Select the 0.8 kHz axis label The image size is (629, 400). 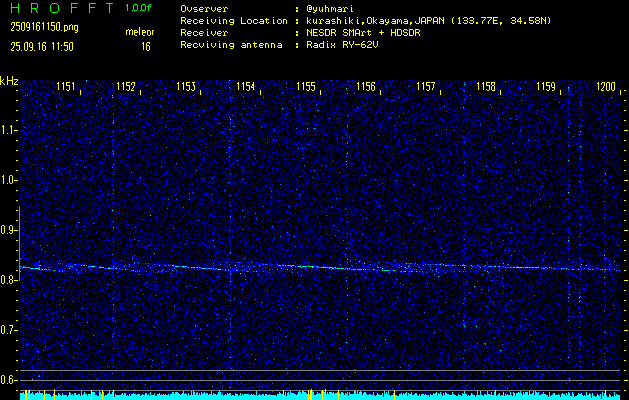point(8,280)
